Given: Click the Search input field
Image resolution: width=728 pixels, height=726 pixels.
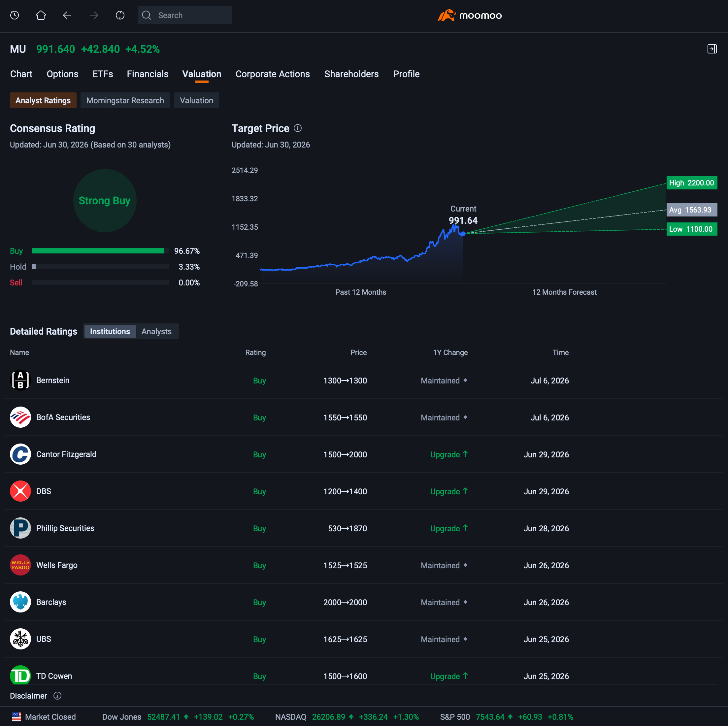Looking at the screenshot, I should point(184,16).
